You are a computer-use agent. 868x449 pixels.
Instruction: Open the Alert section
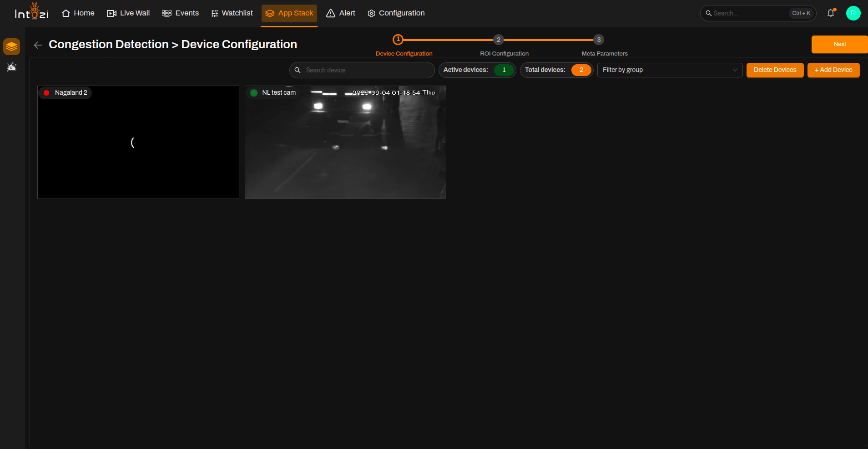point(341,13)
